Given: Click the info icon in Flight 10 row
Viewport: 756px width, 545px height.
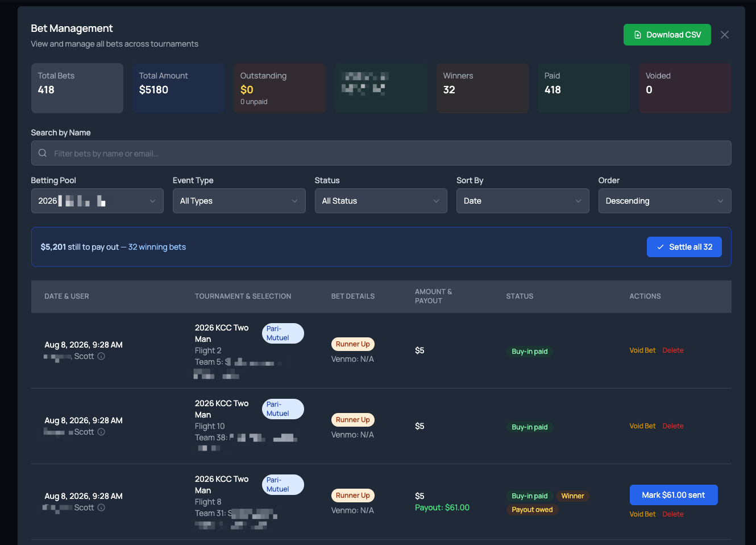Looking at the screenshot, I should 101,432.
